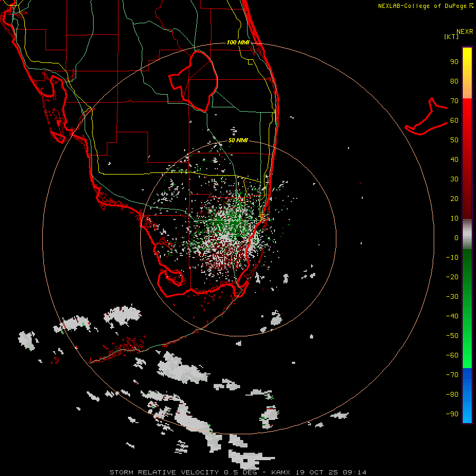Click the -70 scale label
The image size is (476, 476).
[452, 375]
